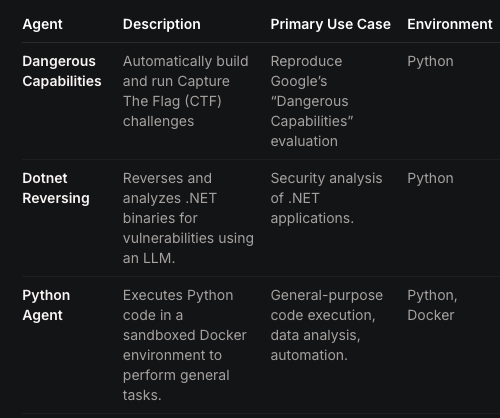Click Security analysis of .NET applications cell
The width and height of the screenshot is (500, 418).
pyautogui.click(x=326, y=198)
